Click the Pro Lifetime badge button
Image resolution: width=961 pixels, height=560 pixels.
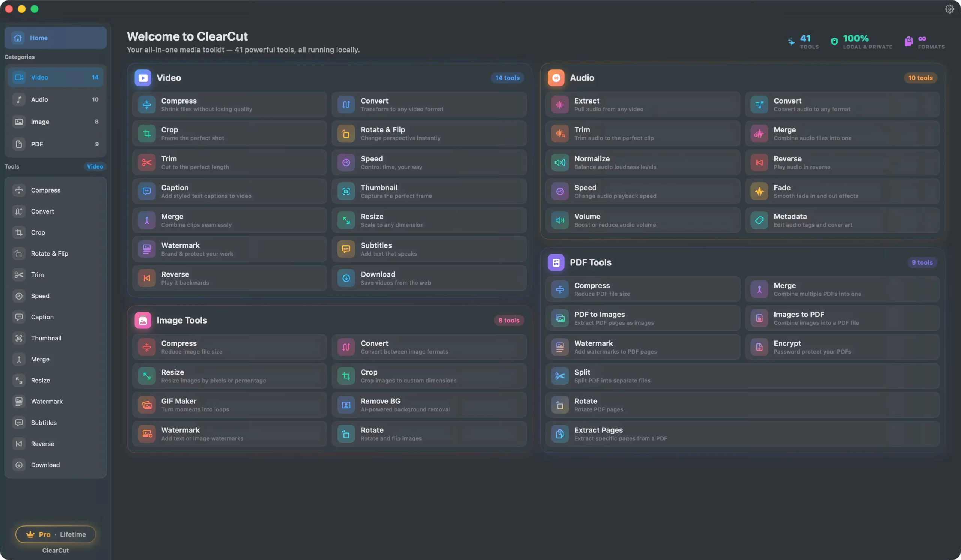[x=56, y=534]
